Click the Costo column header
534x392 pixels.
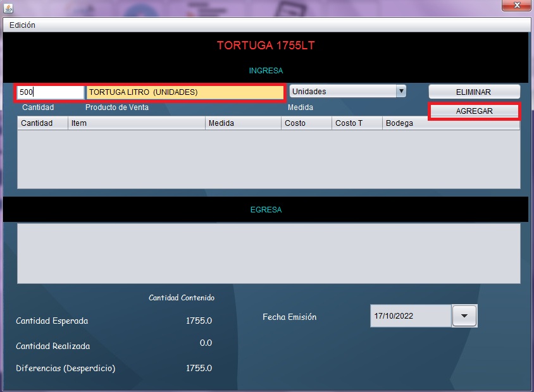tap(306, 123)
